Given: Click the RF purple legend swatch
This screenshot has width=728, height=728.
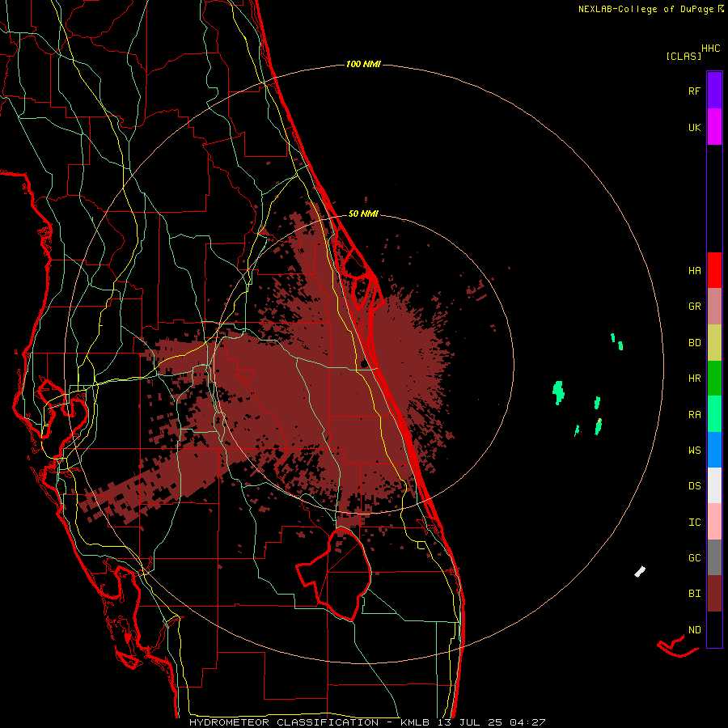Looking at the screenshot, I should click(714, 90).
